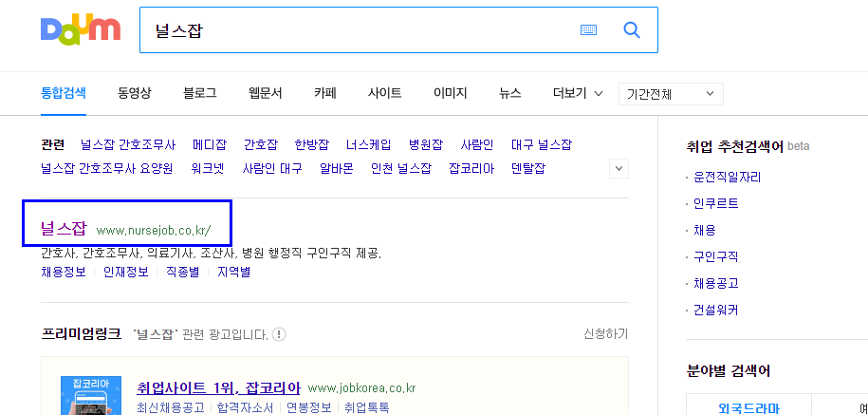Switch to the 카페 tab
The height and width of the screenshot is (415, 868).
325,93
